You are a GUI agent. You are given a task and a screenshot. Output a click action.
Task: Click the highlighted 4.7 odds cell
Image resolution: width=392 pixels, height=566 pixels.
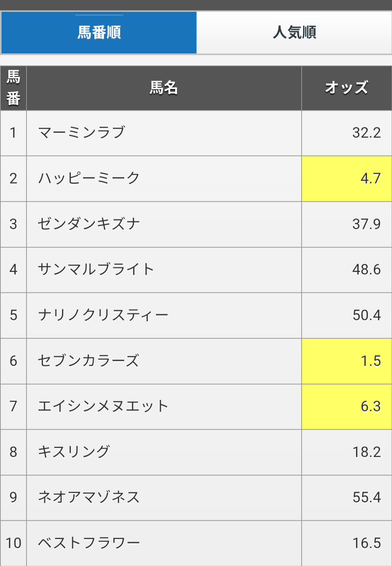347,179
